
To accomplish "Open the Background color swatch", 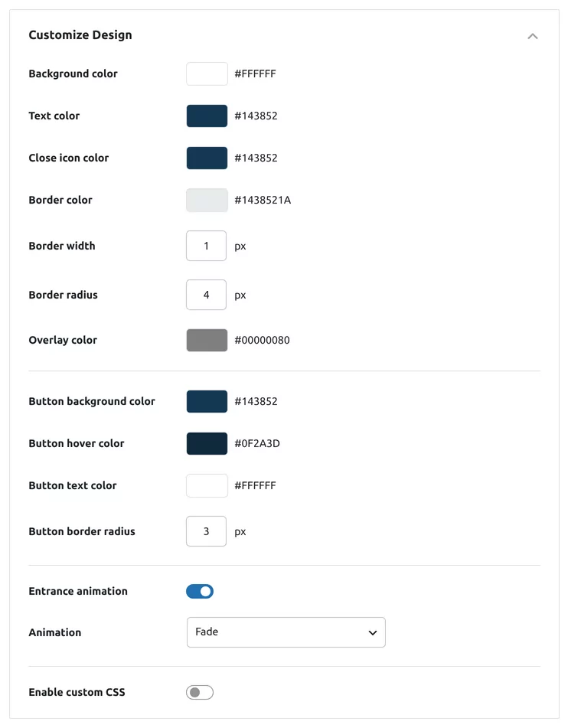I will 207,73.
